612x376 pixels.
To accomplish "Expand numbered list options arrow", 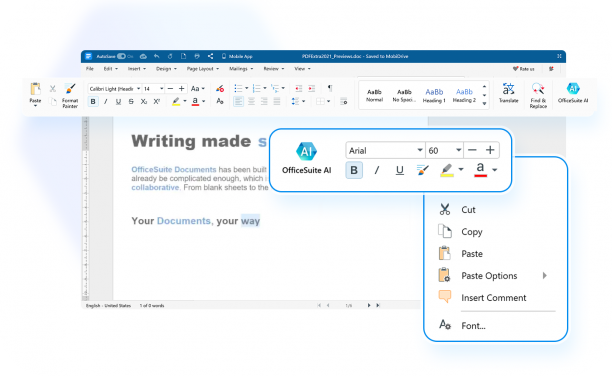I will [x=265, y=88].
